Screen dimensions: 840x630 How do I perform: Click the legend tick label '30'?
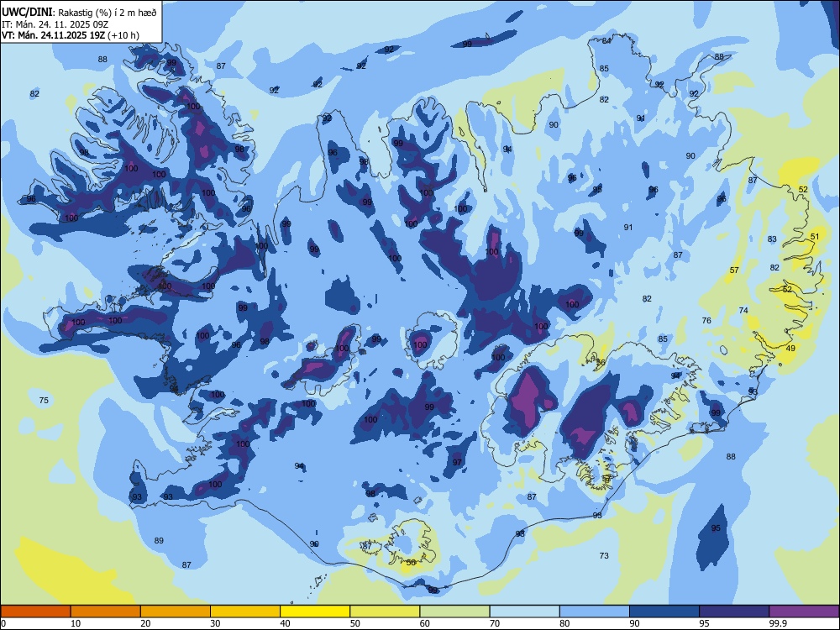click(x=215, y=623)
